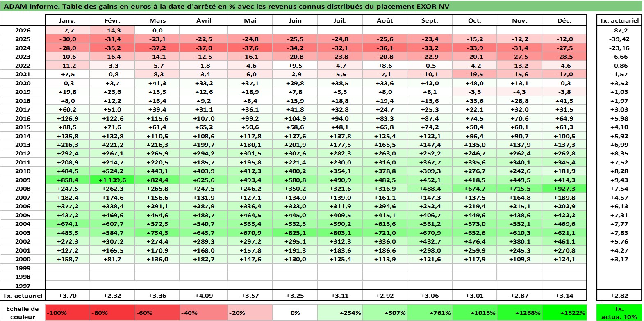
Task: Select the Sept. column header
Action: (x=430, y=20)
